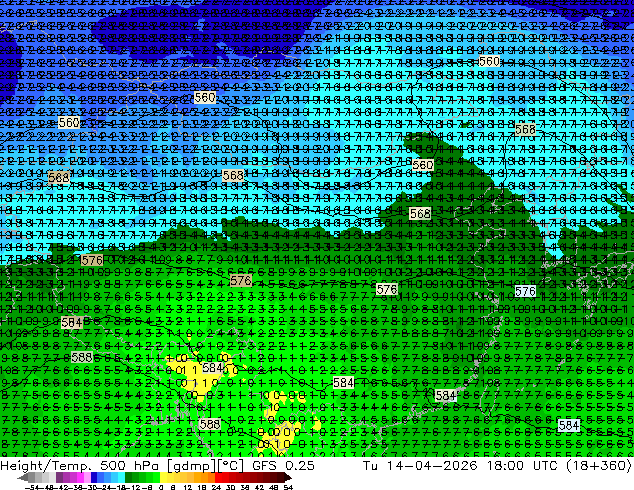Click the '584' contour label on yellow area
The width and height of the screenshot is (634, 490).
213,368
